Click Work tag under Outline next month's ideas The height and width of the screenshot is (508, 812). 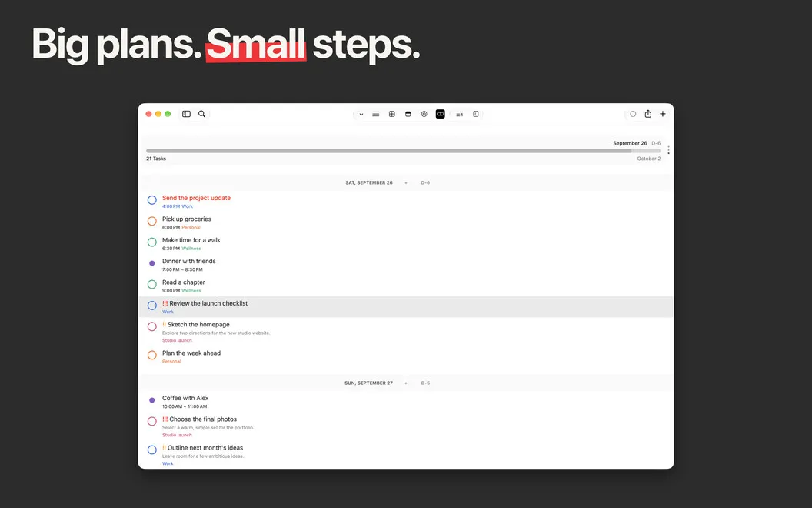168,464
